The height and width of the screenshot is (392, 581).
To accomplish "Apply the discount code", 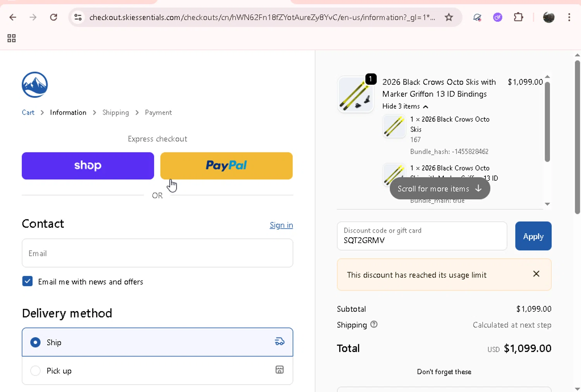I will click(533, 236).
